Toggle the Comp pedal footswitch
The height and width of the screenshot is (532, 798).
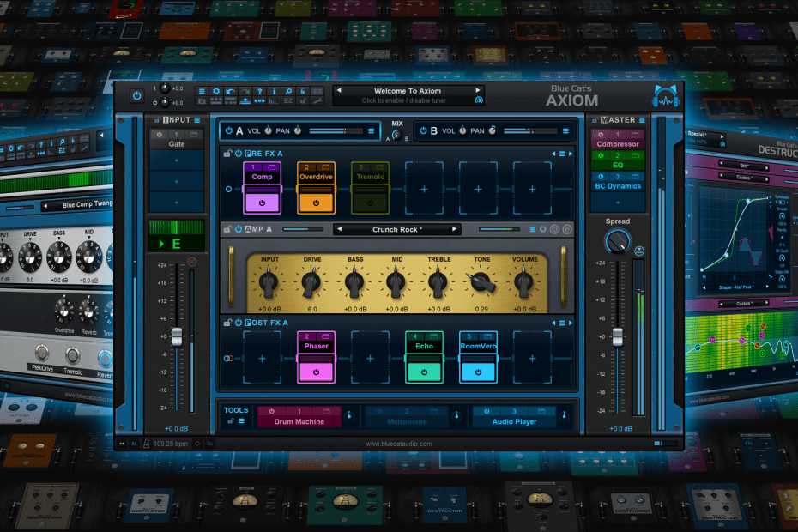point(263,202)
